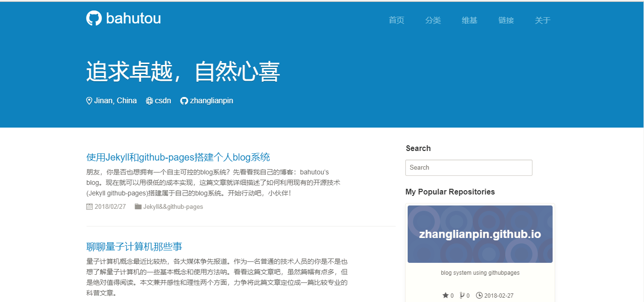Viewport: 644px width, 302px height.
Task: Open the 首页 navigation item
Action: [396, 20]
